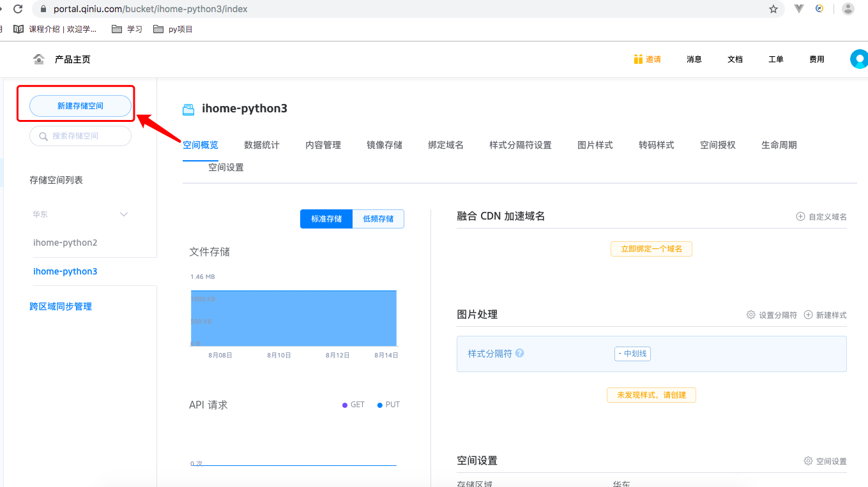Screen dimensions: 868x487
Task: Click the 自定义域名 plus icon
Action: pyautogui.click(x=800, y=216)
